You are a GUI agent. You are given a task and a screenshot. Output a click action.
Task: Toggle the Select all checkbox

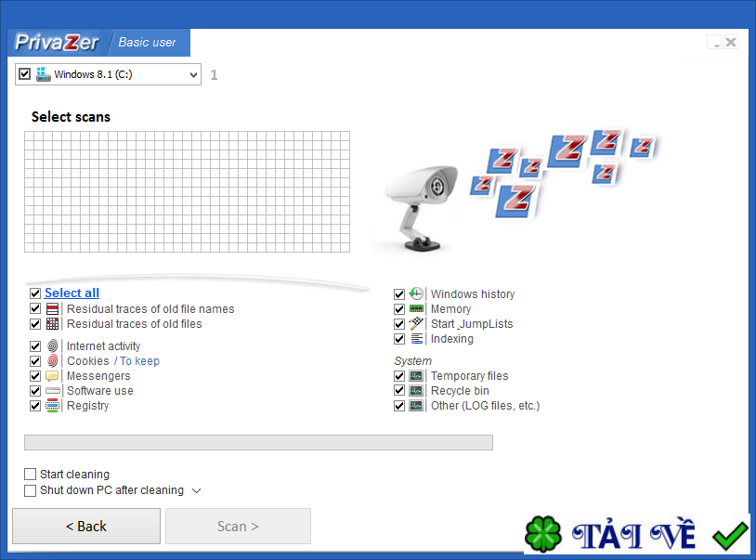coord(35,293)
